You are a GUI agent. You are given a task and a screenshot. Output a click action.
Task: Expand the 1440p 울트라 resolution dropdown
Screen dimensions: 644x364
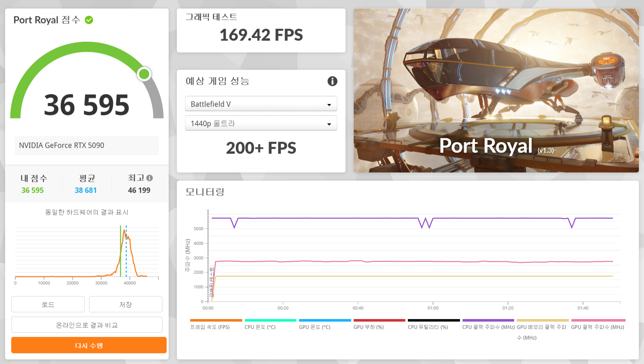(x=261, y=123)
